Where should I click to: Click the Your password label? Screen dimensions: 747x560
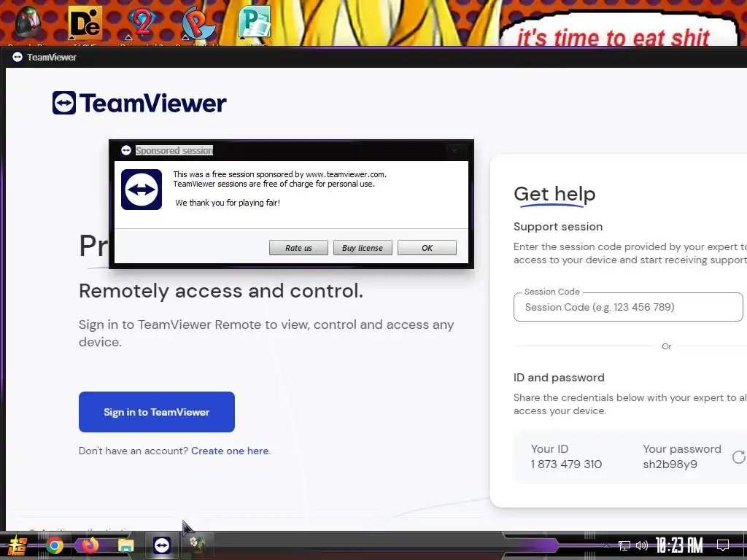(682, 449)
